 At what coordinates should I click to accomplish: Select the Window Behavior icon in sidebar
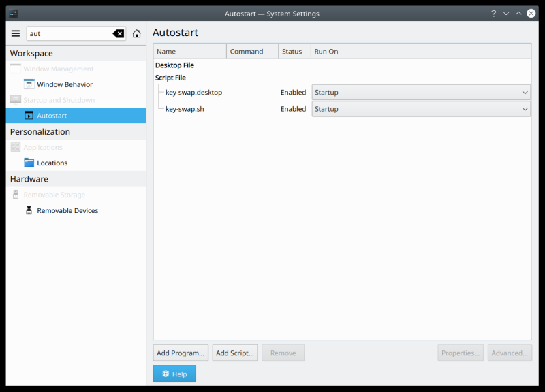click(30, 84)
